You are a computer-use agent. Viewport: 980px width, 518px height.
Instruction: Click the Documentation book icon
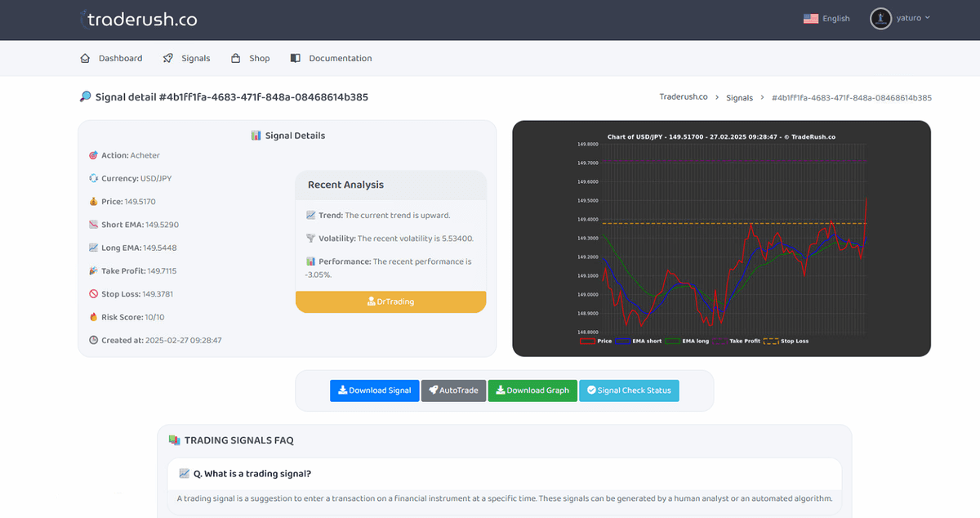coord(294,58)
